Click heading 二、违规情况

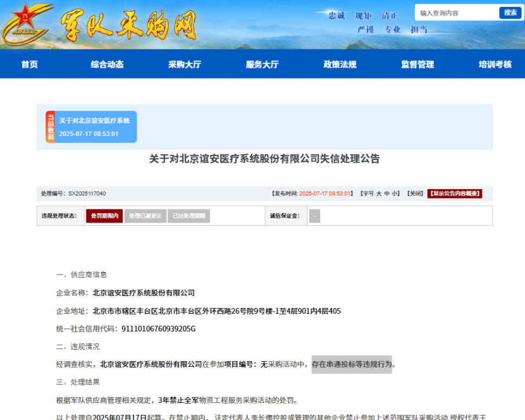tap(78, 347)
